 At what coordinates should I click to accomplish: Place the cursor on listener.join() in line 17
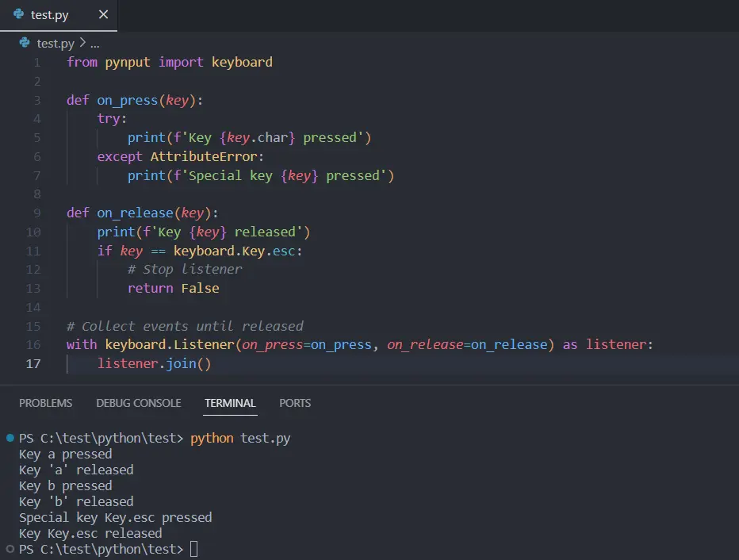click(x=155, y=363)
